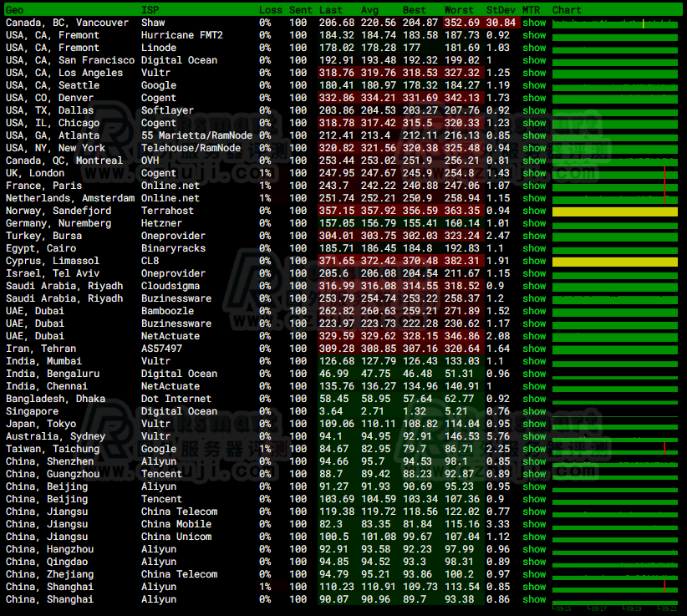The image size is (687, 616).
Task: Click the Sydney worst value 146.53
Action: [x=462, y=436]
